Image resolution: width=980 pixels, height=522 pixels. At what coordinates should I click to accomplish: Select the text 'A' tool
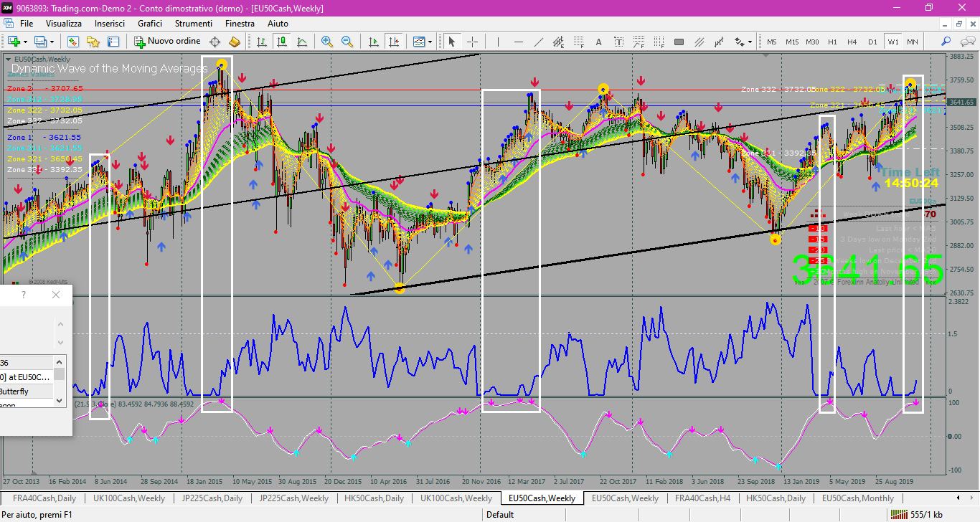tap(599, 42)
